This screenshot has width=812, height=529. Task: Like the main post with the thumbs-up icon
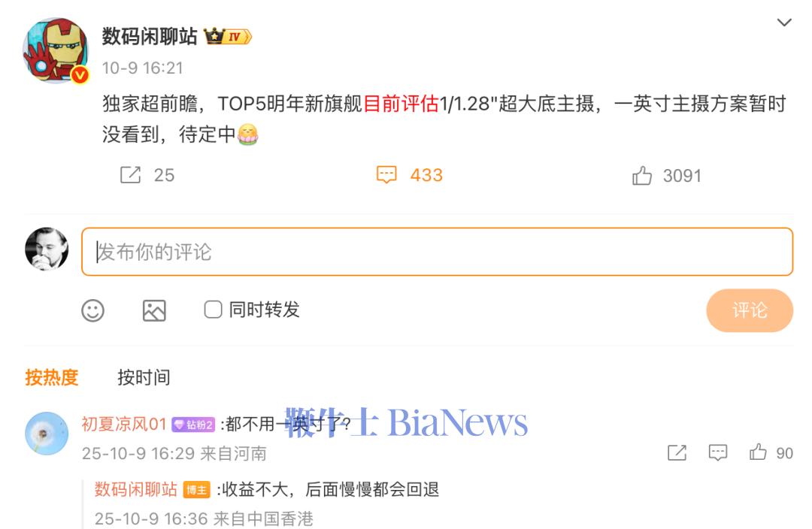[642, 176]
